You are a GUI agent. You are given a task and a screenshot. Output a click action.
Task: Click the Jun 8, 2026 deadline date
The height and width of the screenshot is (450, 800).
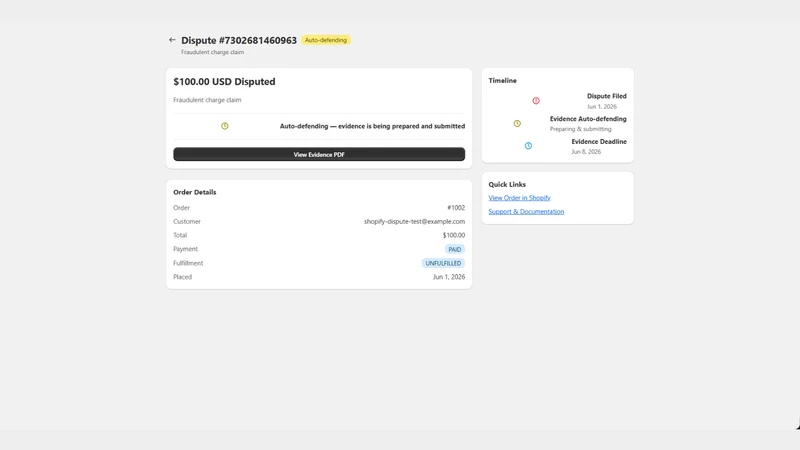586,152
